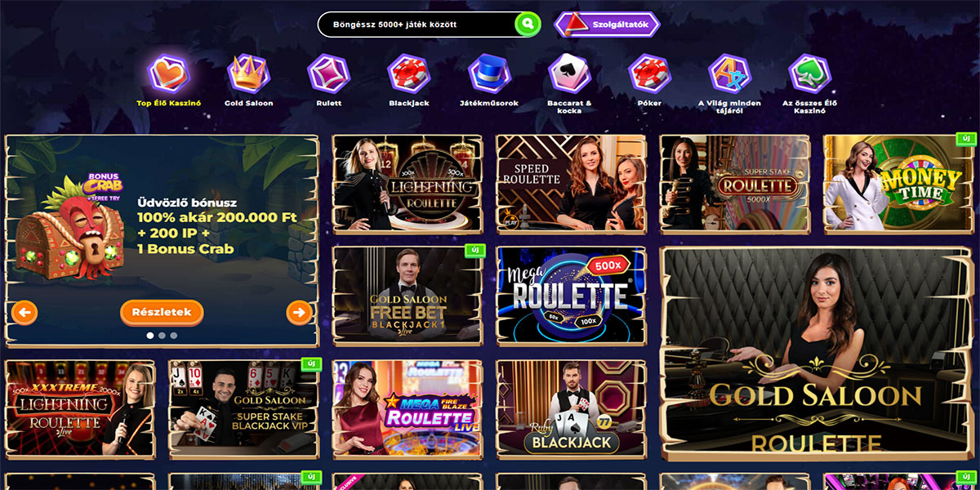Screen dimensions: 980x490
Task: Select Az összes Élő Kaszinó icon
Action: 809,73
